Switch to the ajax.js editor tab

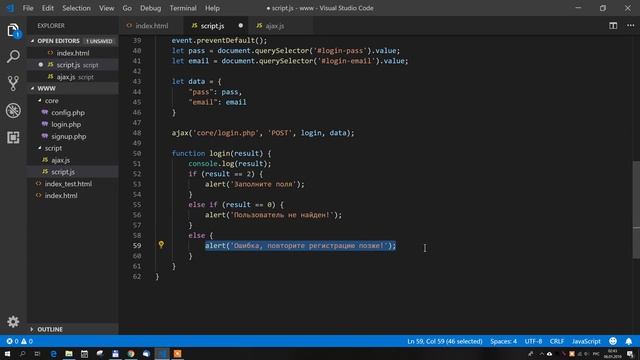click(x=280, y=25)
